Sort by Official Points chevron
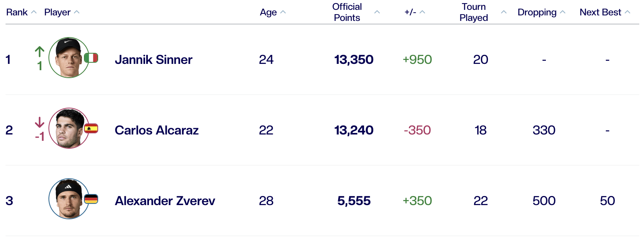Viewport: 644px width, 239px height. click(x=377, y=12)
